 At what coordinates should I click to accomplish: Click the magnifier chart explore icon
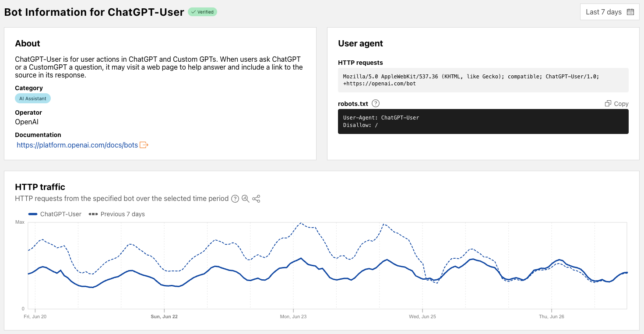pyautogui.click(x=246, y=199)
